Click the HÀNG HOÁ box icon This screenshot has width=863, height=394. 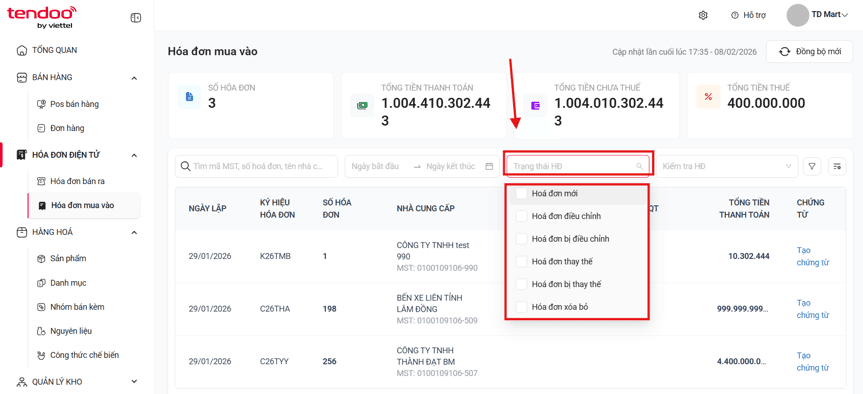coord(21,232)
